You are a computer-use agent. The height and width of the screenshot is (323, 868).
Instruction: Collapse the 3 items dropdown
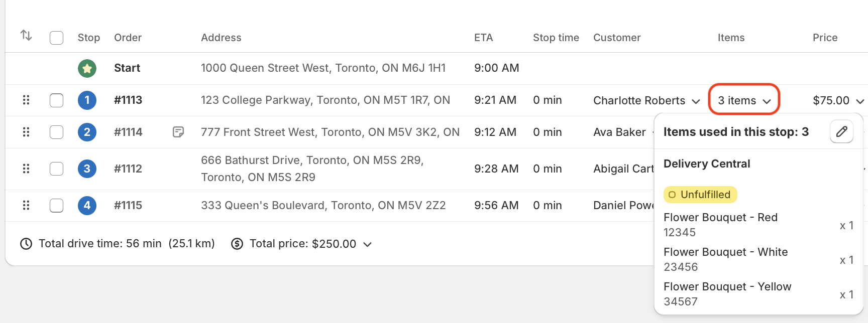(744, 100)
